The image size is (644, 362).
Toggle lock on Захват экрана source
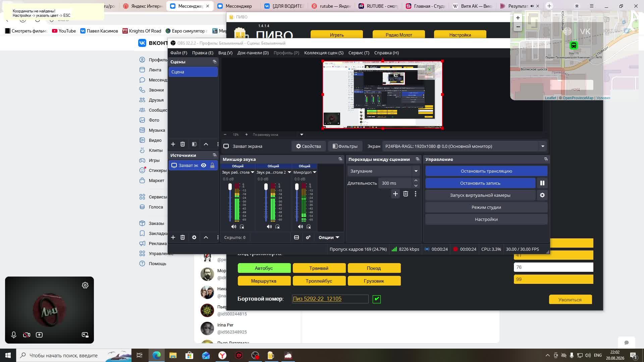(x=212, y=165)
